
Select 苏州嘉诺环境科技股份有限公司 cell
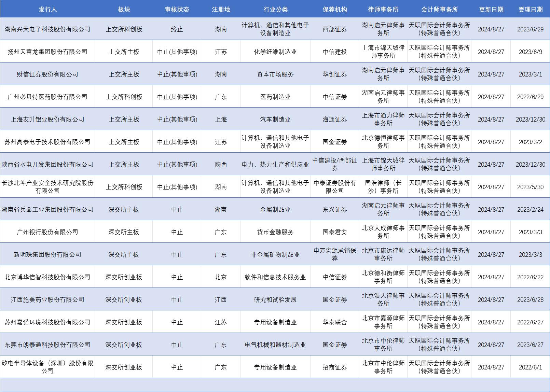tap(47, 322)
